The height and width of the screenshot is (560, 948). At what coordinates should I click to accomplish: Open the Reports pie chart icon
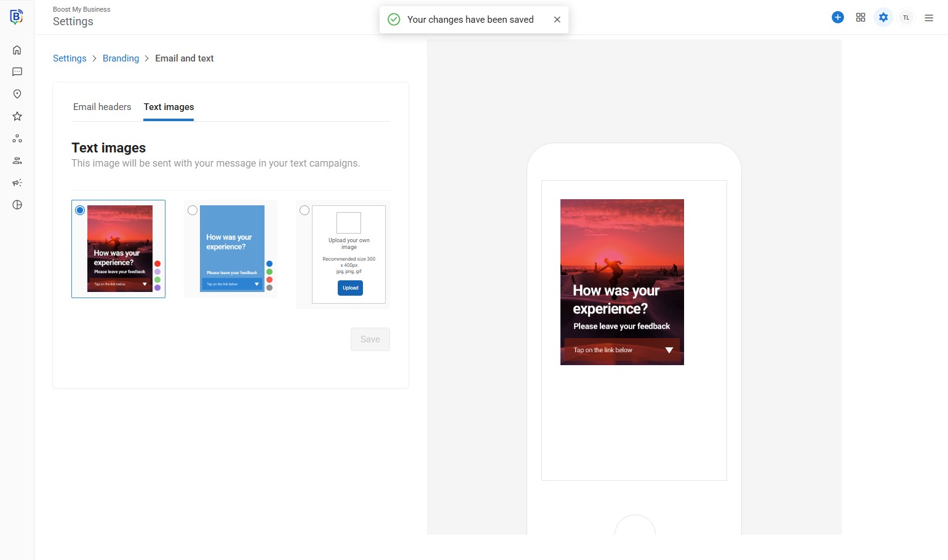17,205
